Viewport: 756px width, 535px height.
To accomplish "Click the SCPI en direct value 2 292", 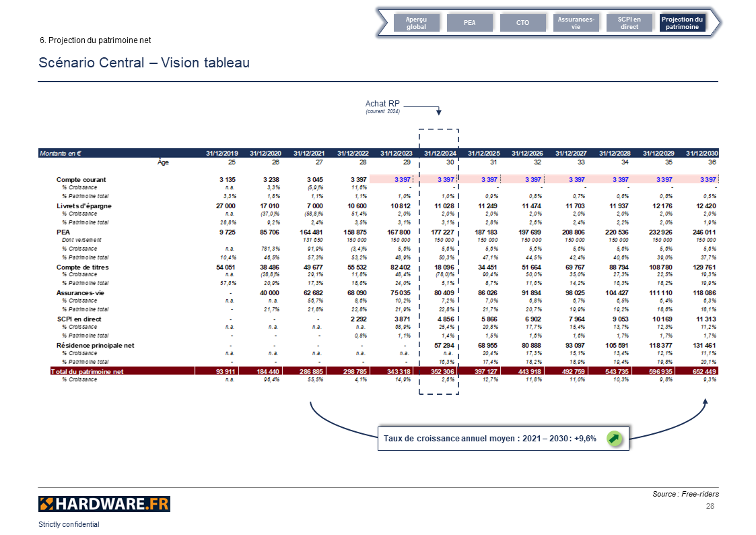I will pyautogui.click(x=358, y=319).
